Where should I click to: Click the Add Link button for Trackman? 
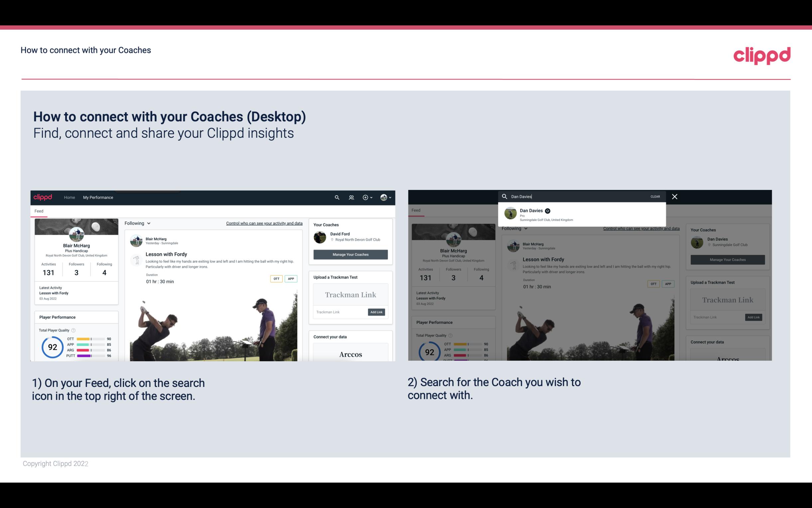pos(376,312)
